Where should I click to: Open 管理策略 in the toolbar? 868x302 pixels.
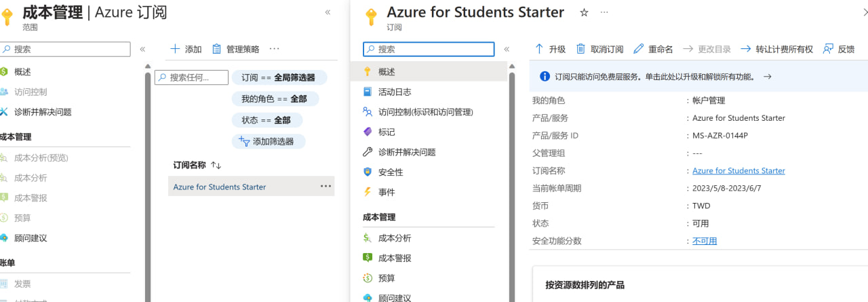[235, 49]
